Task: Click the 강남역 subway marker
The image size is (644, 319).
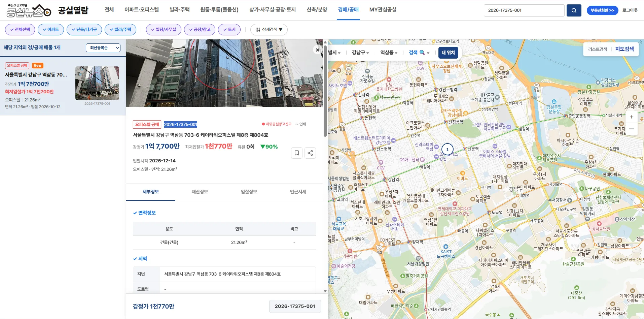Action: pos(386,180)
